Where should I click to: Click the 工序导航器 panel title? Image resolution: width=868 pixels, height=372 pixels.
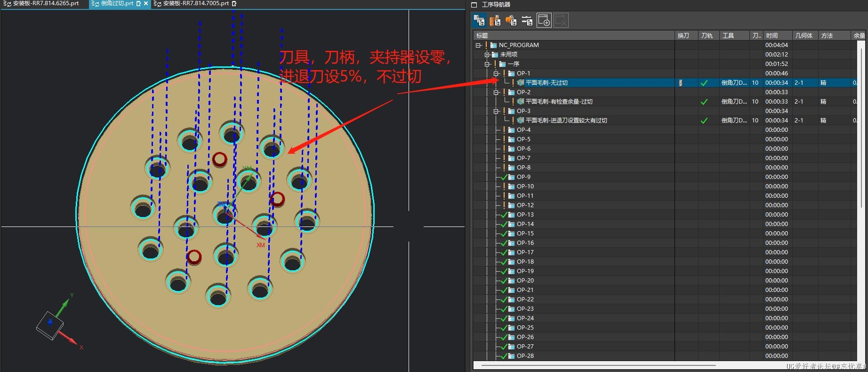[x=496, y=5]
